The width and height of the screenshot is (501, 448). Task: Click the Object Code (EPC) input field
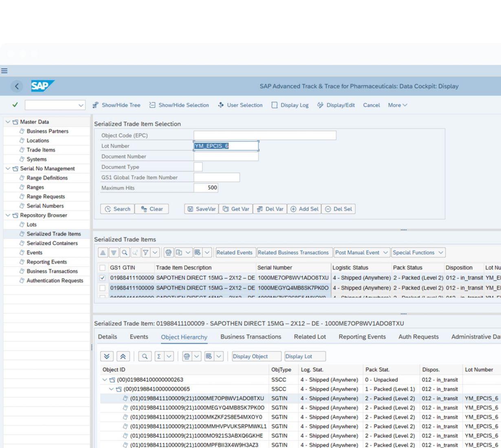coord(265,135)
